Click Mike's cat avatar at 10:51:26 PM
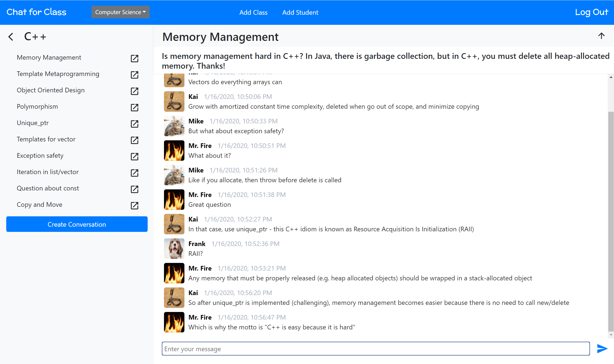The width and height of the screenshot is (614, 364). [x=174, y=175]
